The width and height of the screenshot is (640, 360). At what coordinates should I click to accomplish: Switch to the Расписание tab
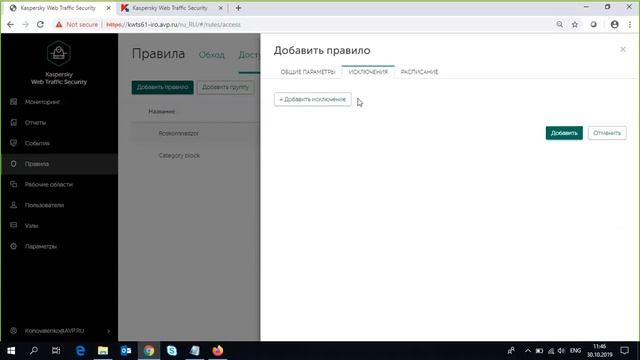[420, 72]
